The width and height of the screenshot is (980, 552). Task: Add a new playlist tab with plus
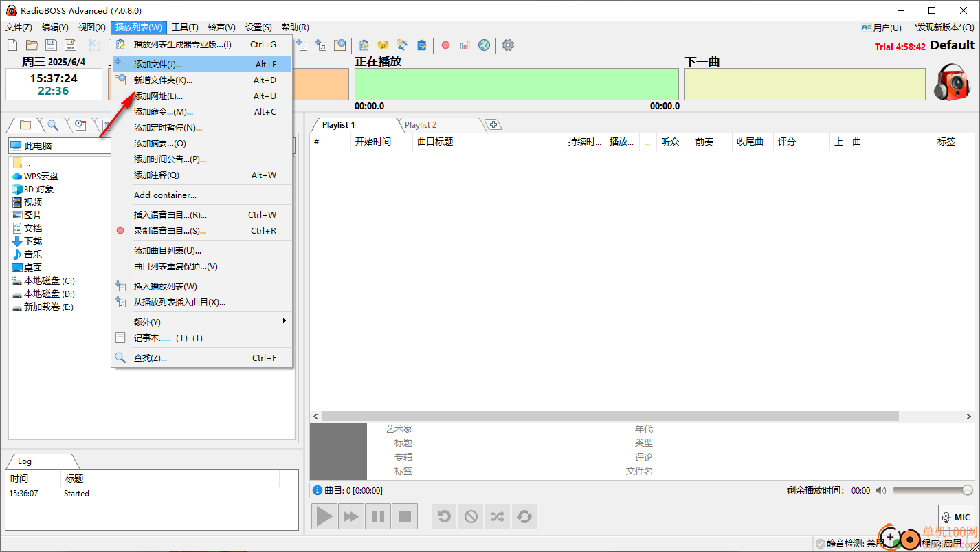493,124
